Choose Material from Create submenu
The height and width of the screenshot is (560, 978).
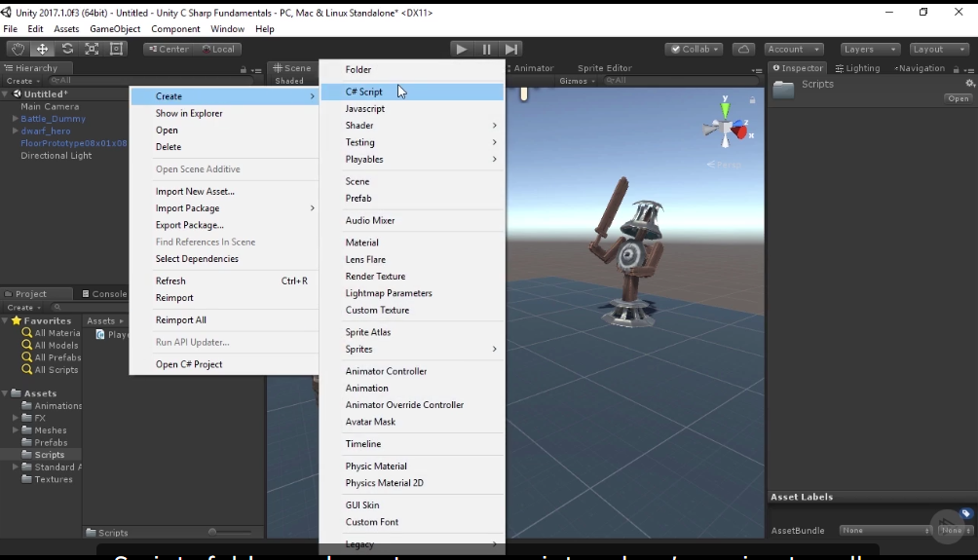(x=412, y=243)
